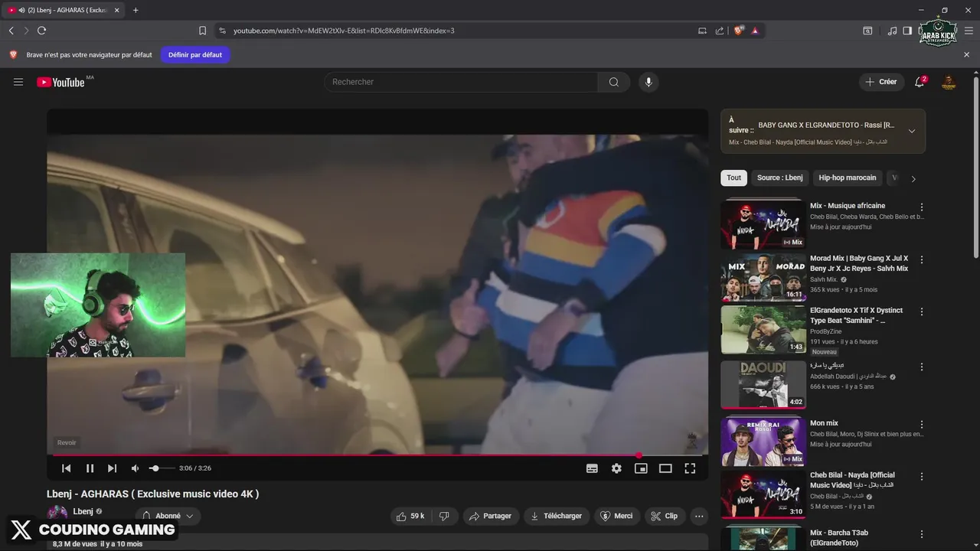The height and width of the screenshot is (551, 980).
Task: Open a new browser tab
Action: tap(136, 10)
